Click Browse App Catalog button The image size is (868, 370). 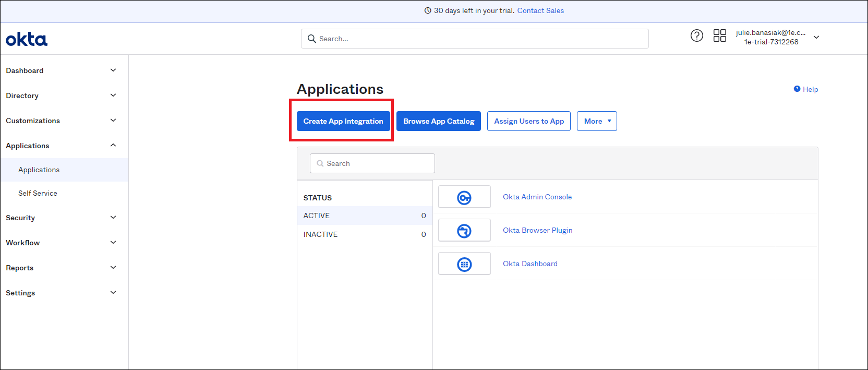(438, 121)
